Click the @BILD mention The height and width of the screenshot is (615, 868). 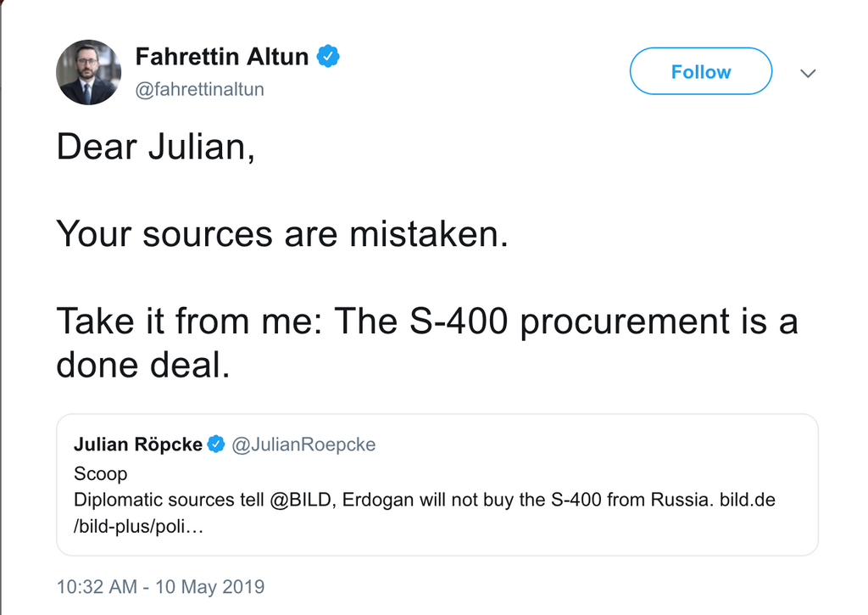303,500
